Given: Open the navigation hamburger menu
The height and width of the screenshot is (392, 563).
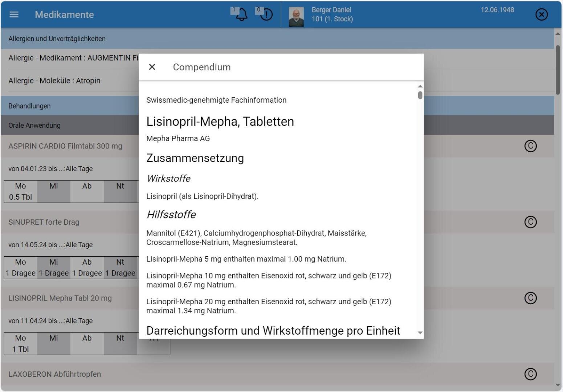Looking at the screenshot, I should [14, 15].
